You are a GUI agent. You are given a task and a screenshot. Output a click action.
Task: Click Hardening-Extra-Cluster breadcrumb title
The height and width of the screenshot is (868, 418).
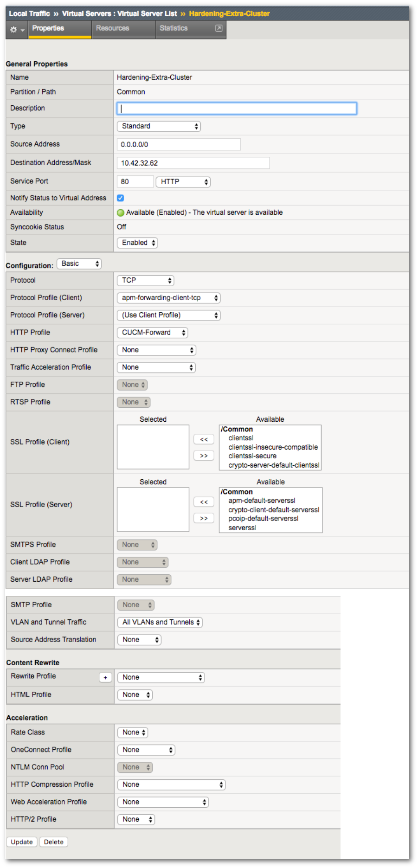point(229,13)
